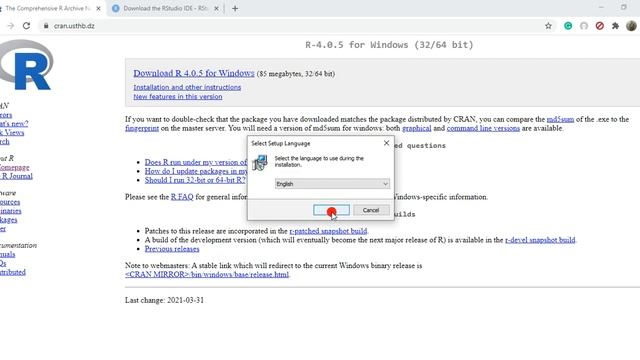Open the Chrome profile avatar
The image size is (640, 360).
(x=631, y=26)
